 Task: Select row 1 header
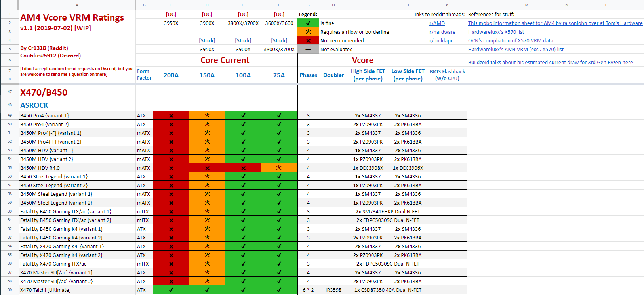tap(10, 14)
